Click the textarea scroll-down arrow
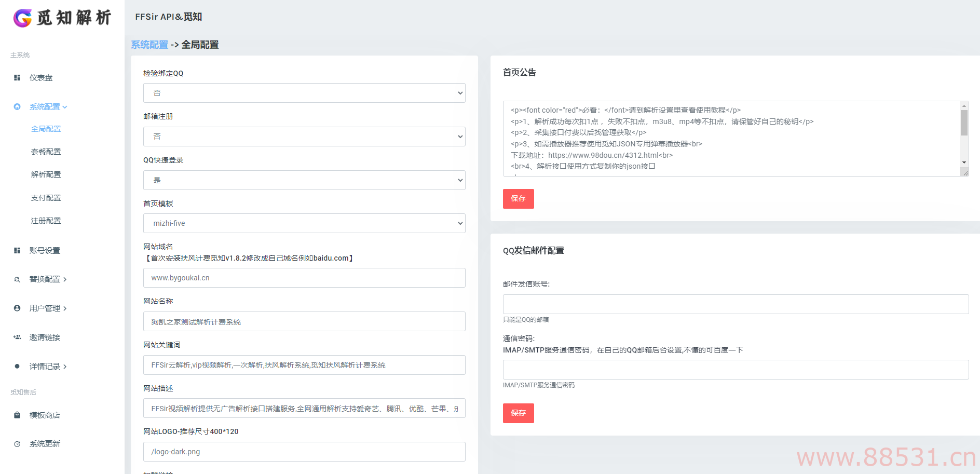 [x=964, y=162]
